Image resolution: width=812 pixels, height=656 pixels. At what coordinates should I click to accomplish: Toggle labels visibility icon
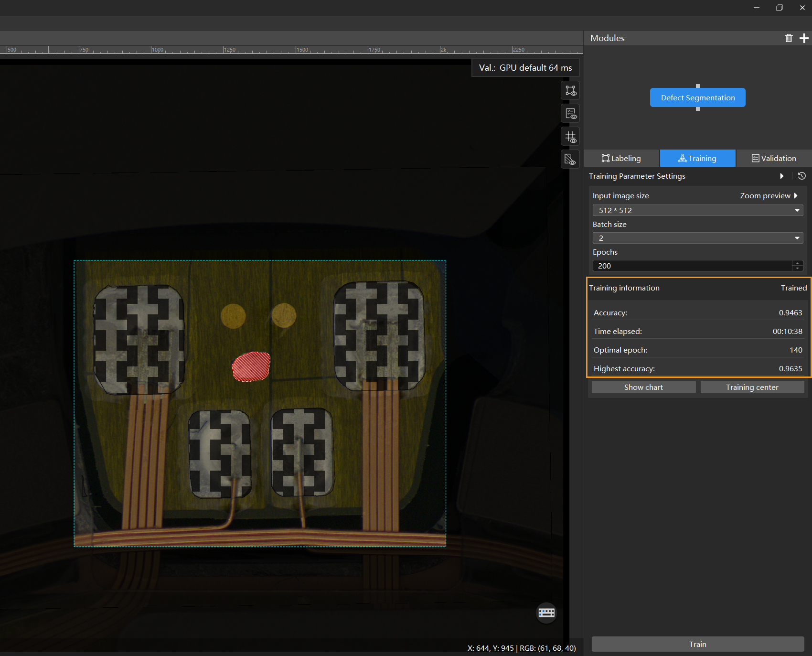[x=570, y=114]
